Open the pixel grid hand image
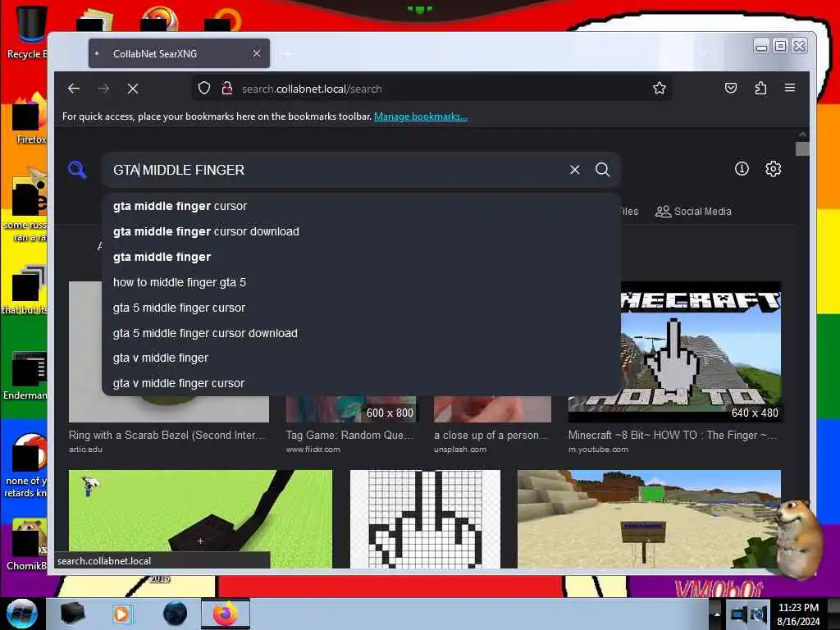Screen dimensions: 840x630 click(425, 518)
